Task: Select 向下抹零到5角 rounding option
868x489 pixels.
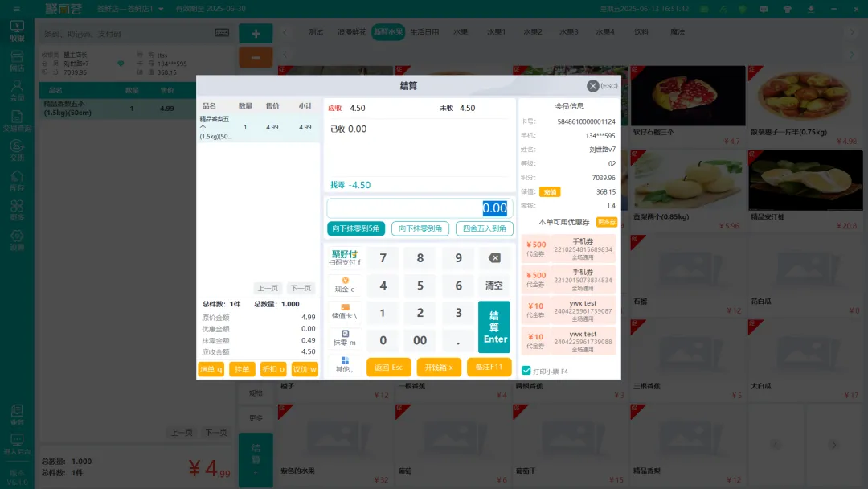Action: pos(358,228)
